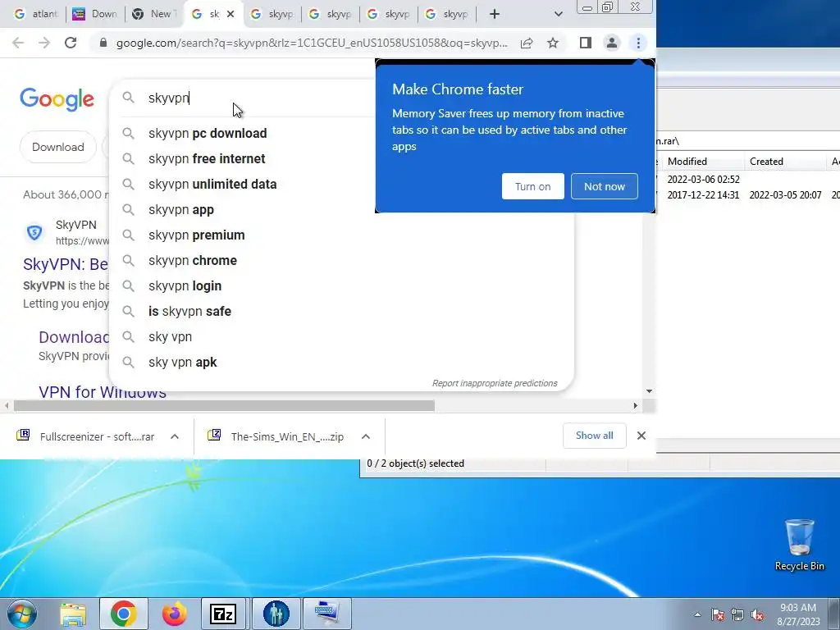Click the skyvpn search input field
This screenshot has width=840, height=630.
[257, 98]
